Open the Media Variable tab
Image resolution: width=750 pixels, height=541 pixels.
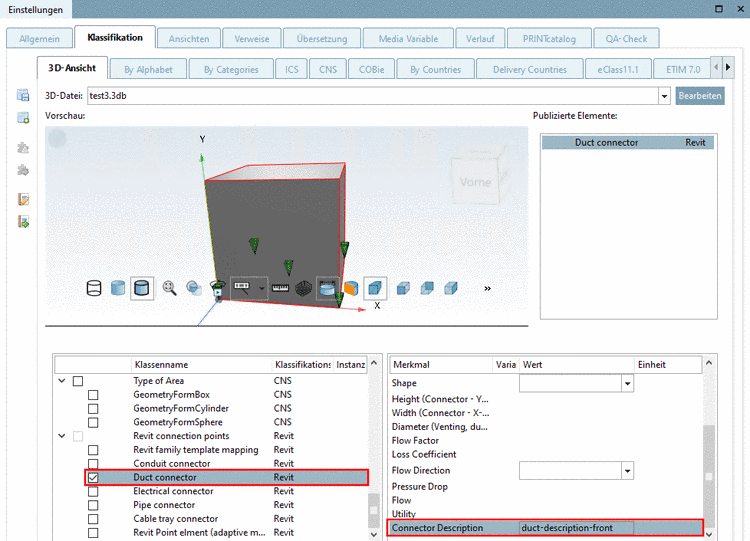[408, 38]
